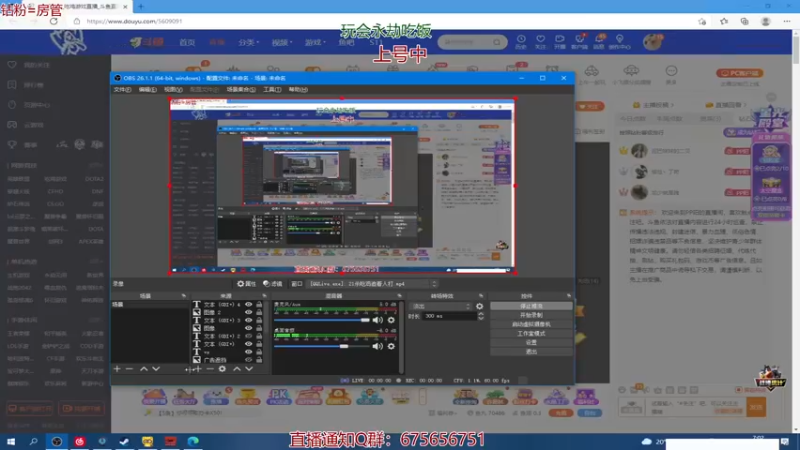Mute the desktop audio channel
Image resolution: width=800 pixels, height=450 pixels.
(x=378, y=346)
